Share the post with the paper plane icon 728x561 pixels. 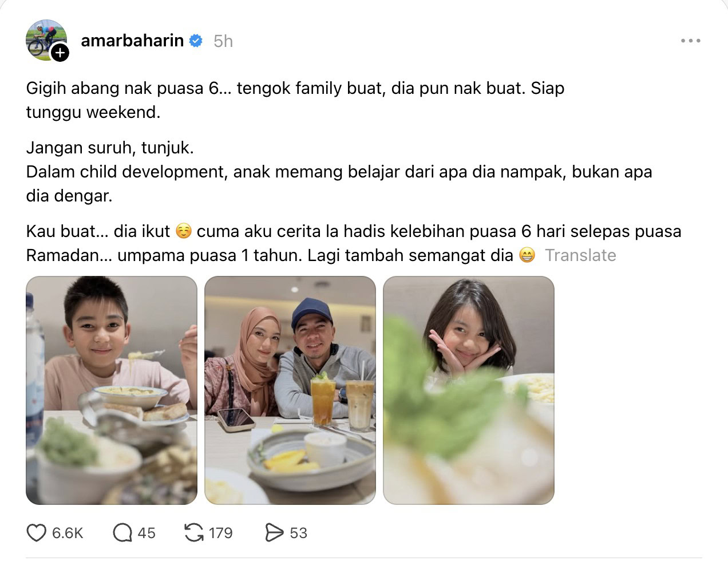(x=274, y=533)
